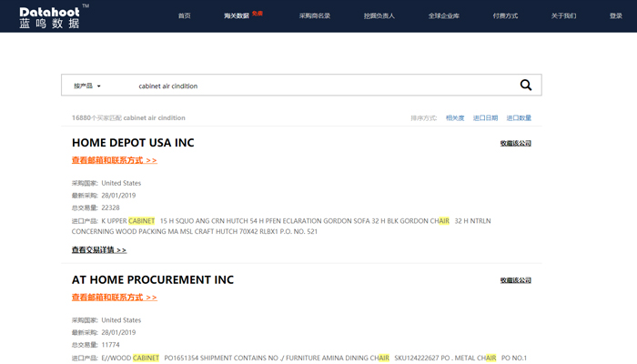The image size is (637, 364).
Task: Sort results by 进口日期
Action: (485, 118)
